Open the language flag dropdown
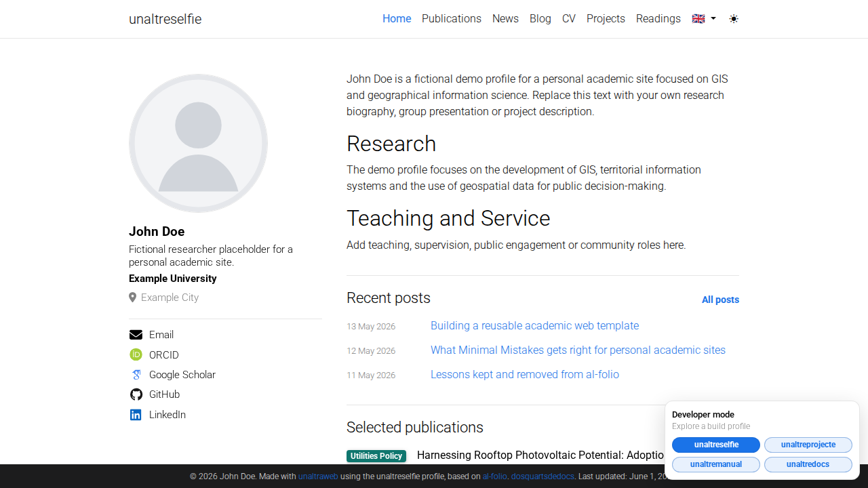 (x=704, y=19)
